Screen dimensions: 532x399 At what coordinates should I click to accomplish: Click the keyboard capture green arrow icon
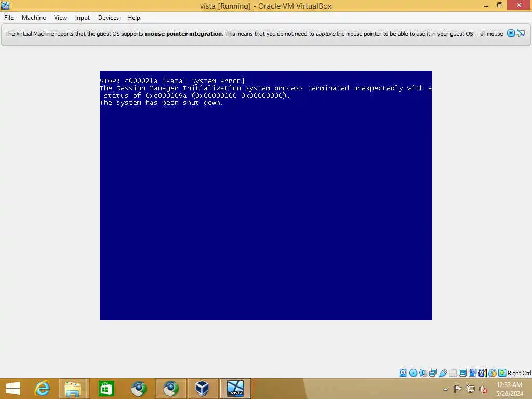pos(502,373)
